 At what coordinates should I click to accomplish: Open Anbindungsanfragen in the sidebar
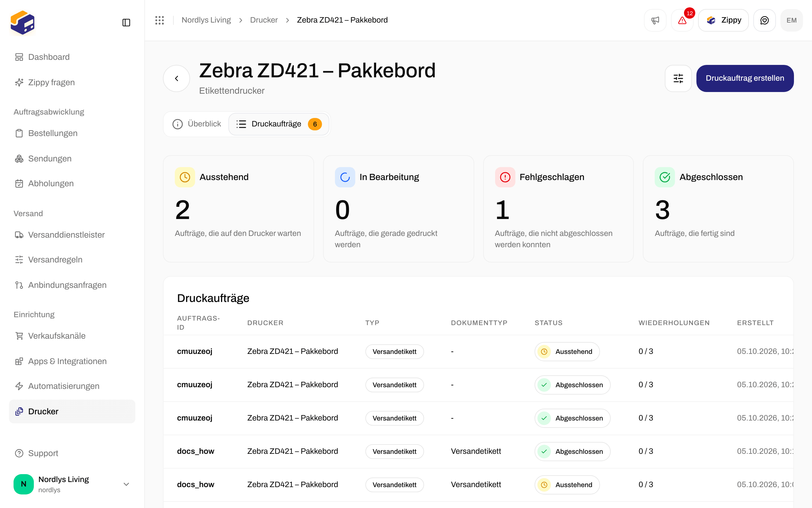(72, 285)
